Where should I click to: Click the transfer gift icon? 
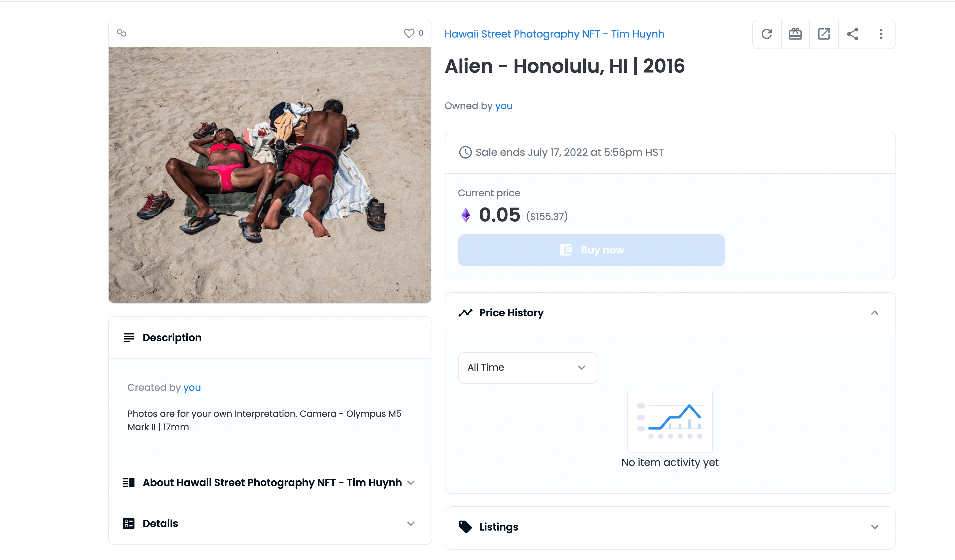click(795, 34)
